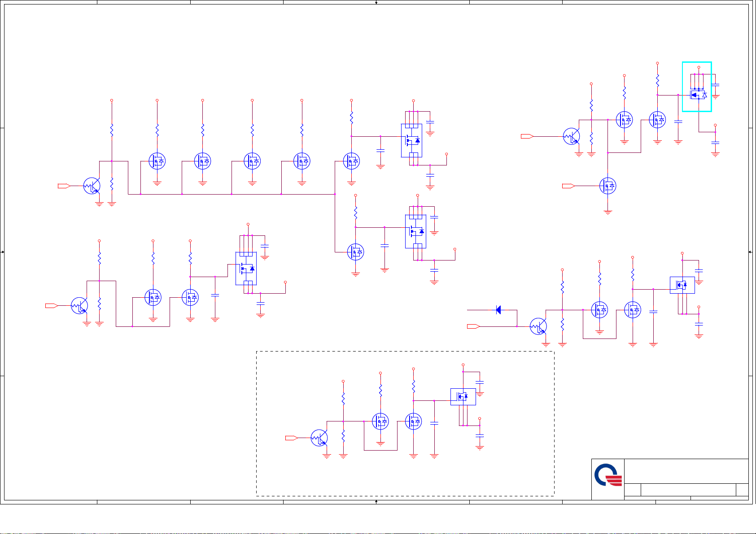Click the center arrow marker on the bottom border
This screenshot has width=756, height=534.
pyautogui.click(x=376, y=502)
